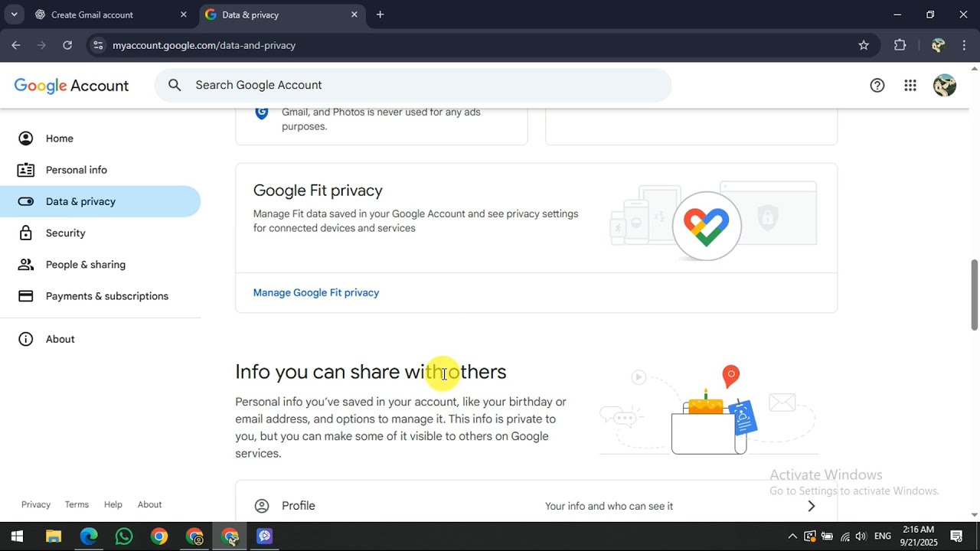Focus the Search Google Account field
Image resolution: width=980 pixels, height=551 pixels.
coord(413,85)
